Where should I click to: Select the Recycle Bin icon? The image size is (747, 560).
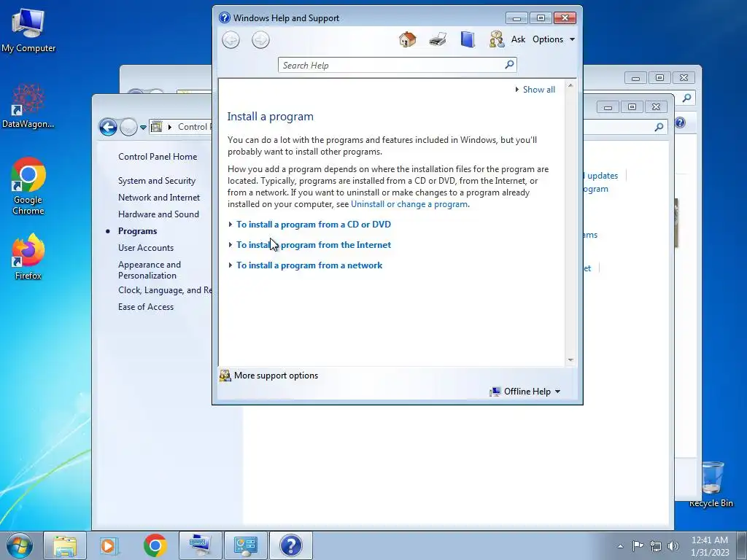click(711, 484)
